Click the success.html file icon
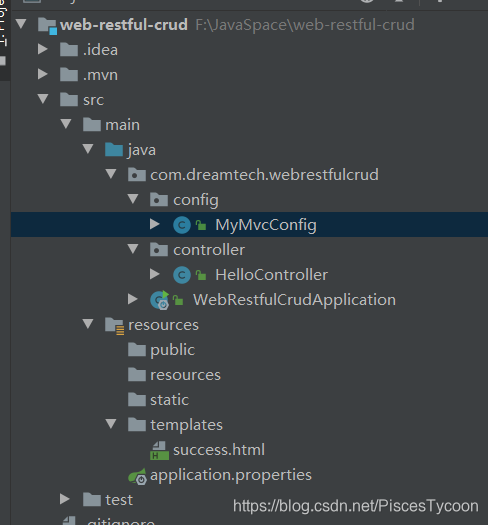 click(159, 450)
